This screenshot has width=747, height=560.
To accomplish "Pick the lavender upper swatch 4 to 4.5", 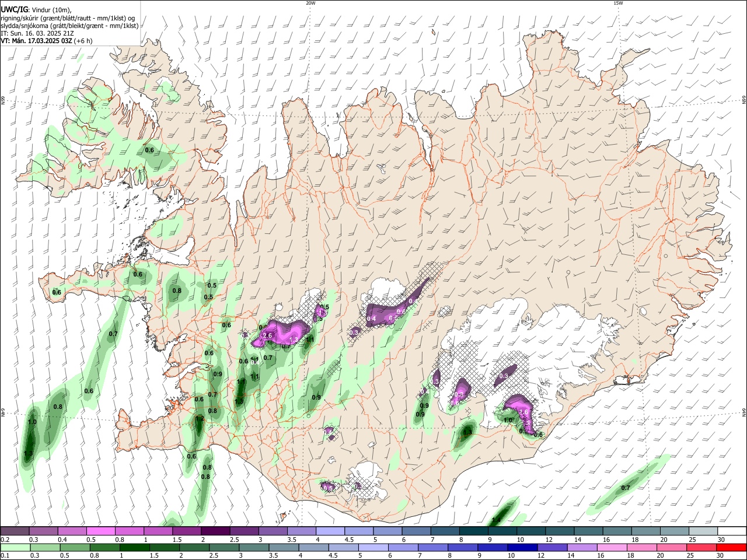I will point(330,531).
